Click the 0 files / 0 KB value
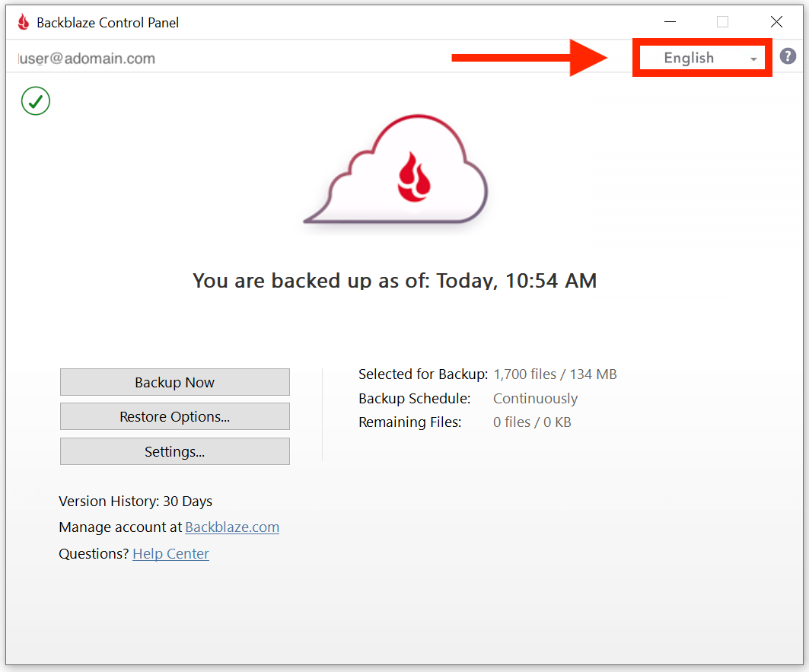The width and height of the screenshot is (809, 672). tap(532, 422)
